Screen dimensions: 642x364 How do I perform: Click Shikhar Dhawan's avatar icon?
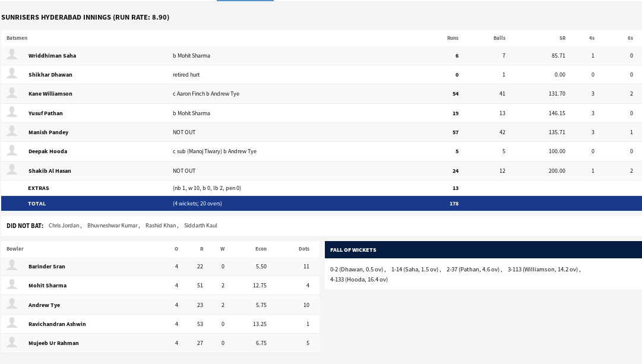coord(12,73)
